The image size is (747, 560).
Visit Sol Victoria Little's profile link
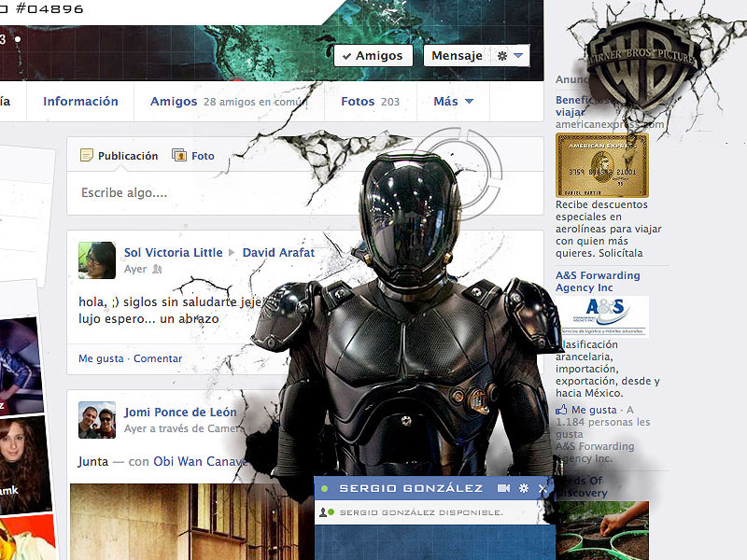(x=173, y=252)
